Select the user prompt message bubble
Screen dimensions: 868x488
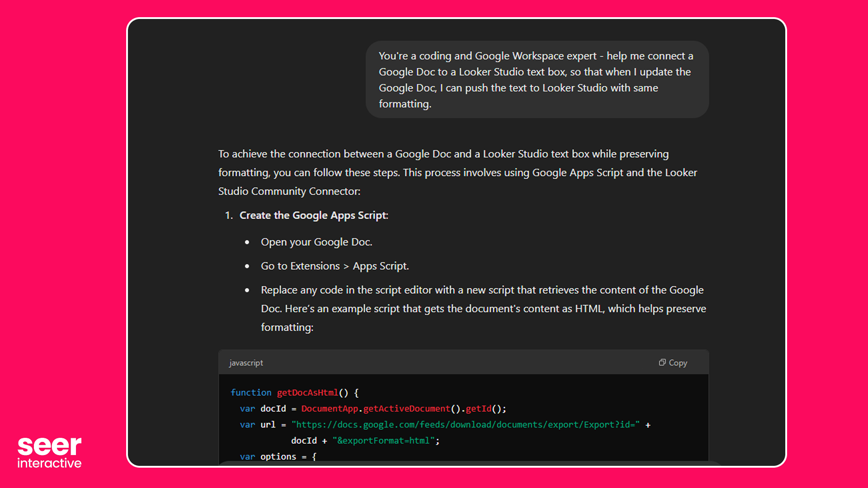(537, 80)
